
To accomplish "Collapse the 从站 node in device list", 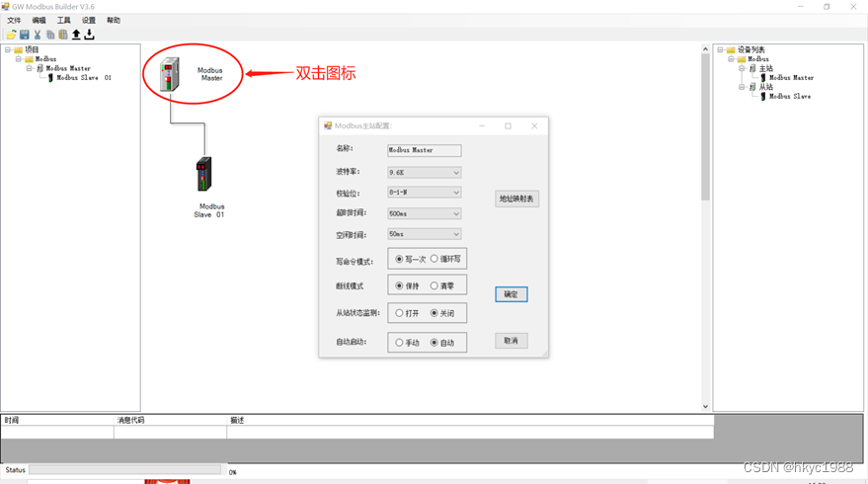I will [x=742, y=87].
